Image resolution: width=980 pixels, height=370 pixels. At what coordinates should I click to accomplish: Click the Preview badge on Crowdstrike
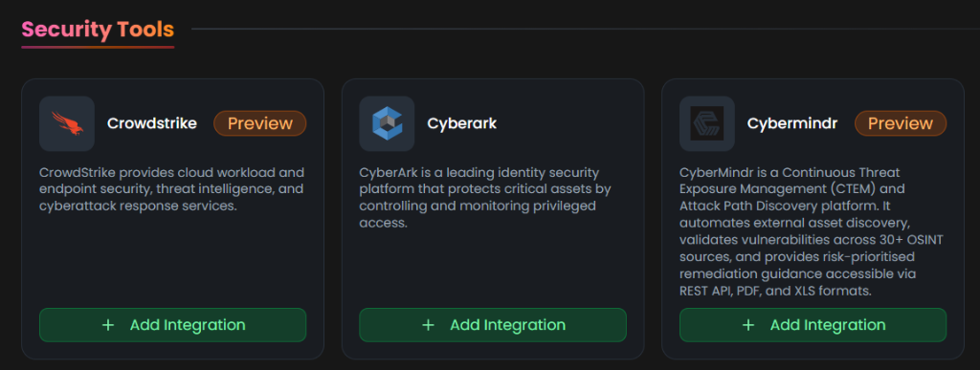pos(260,123)
